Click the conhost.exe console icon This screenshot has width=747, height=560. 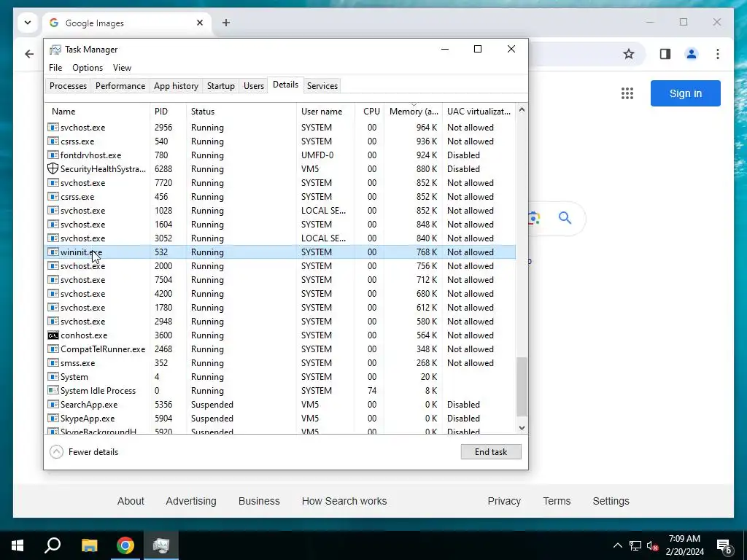point(53,335)
